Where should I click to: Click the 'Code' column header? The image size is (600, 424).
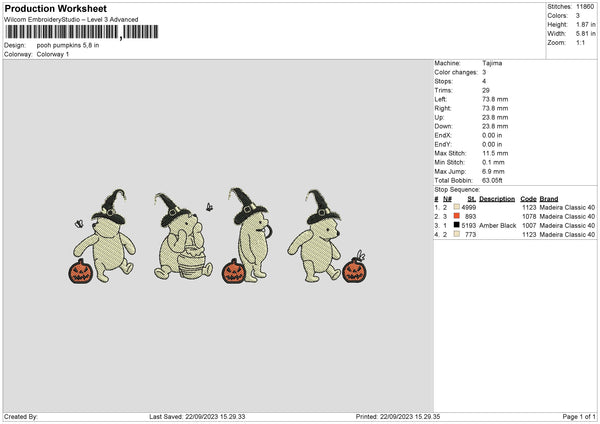[528, 199]
